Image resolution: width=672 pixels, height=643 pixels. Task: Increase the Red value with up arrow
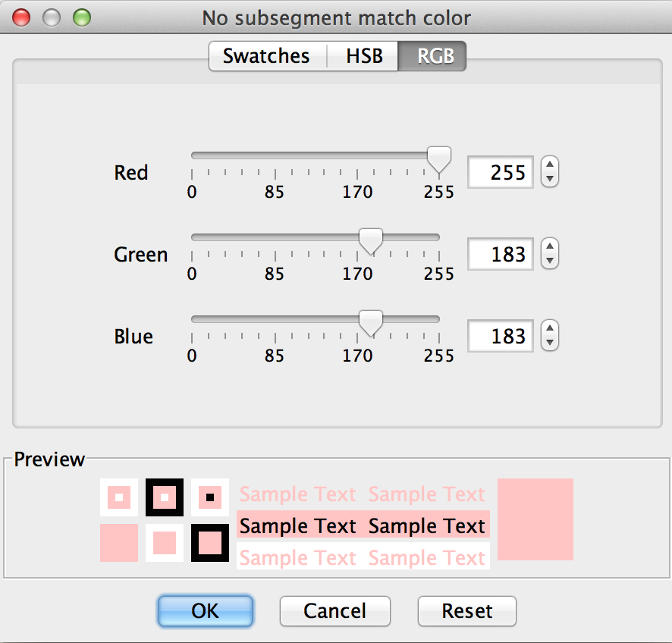[x=551, y=165]
